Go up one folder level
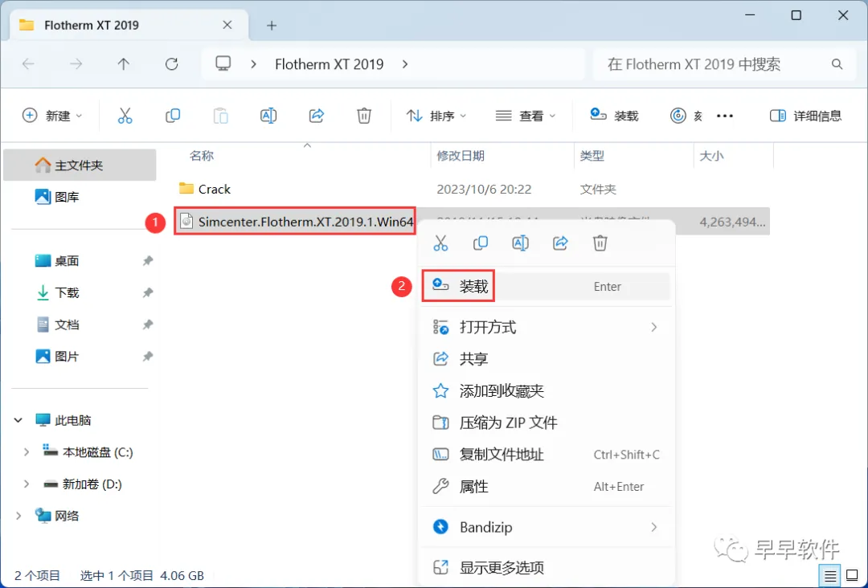 pos(124,64)
